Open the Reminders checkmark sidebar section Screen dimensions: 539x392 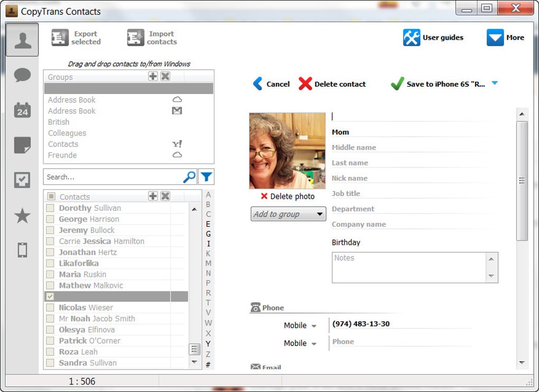click(x=22, y=180)
